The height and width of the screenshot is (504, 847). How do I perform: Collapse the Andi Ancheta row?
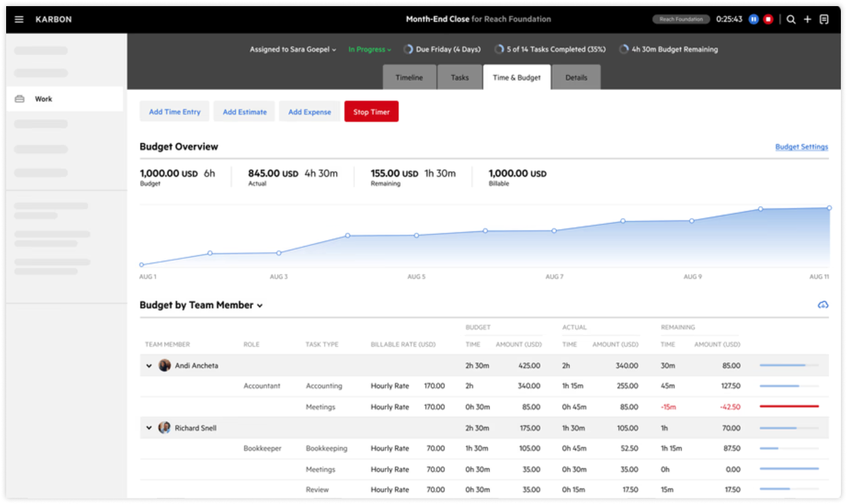[x=149, y=366]
